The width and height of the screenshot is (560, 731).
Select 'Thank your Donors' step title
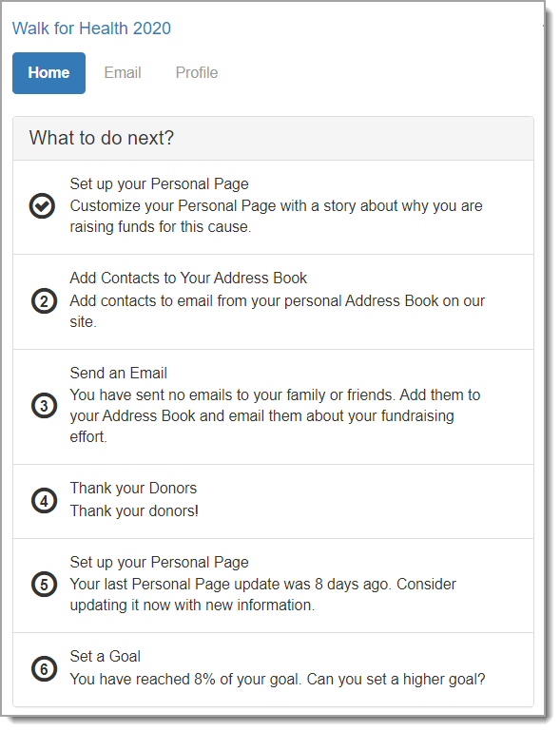click(133, 488)
